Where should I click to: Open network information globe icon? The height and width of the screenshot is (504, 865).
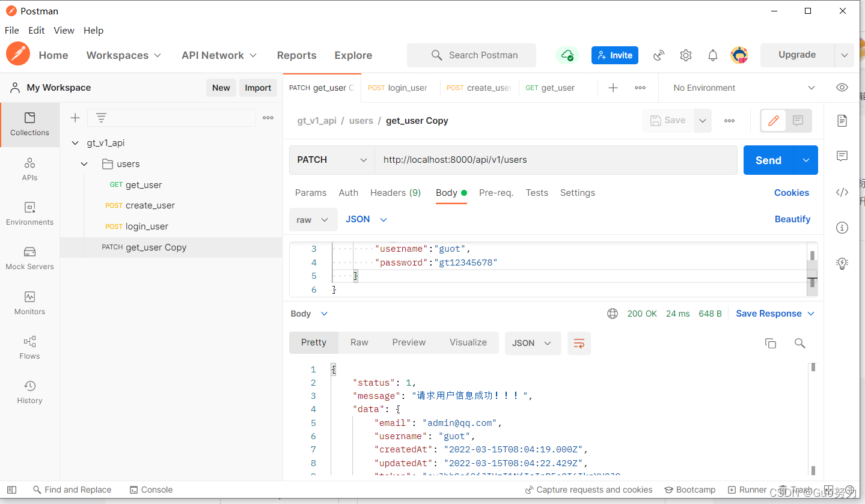(x=613, y=314)
